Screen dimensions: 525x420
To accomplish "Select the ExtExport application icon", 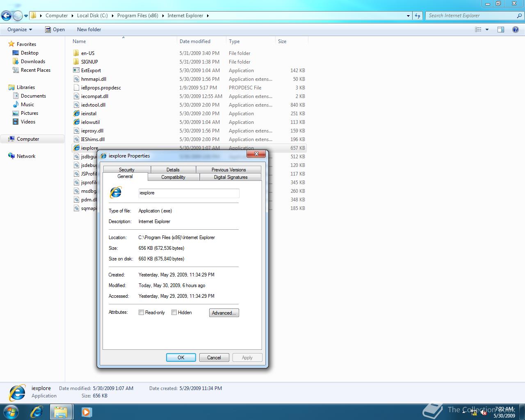I will pos(76,71).
